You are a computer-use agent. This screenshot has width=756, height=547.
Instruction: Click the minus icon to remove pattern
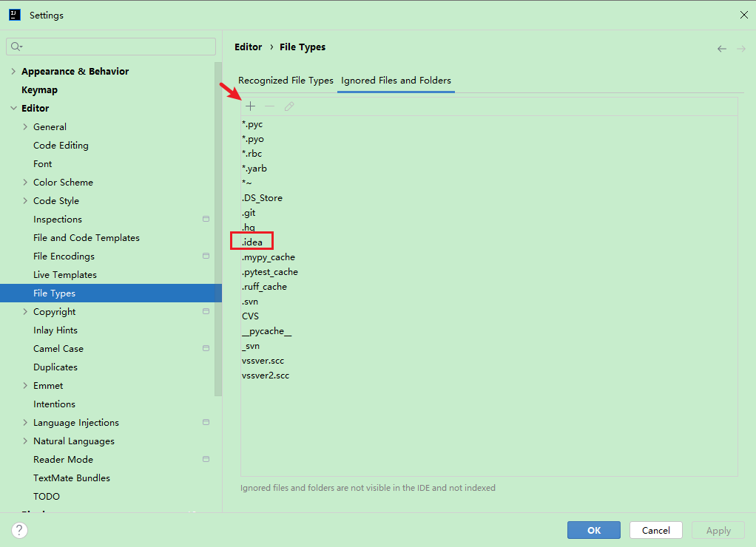pos(269,106)
